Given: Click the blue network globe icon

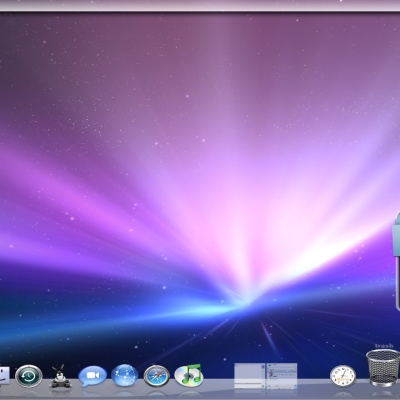Looking at the screenshot, I should (x=125, y=375).
